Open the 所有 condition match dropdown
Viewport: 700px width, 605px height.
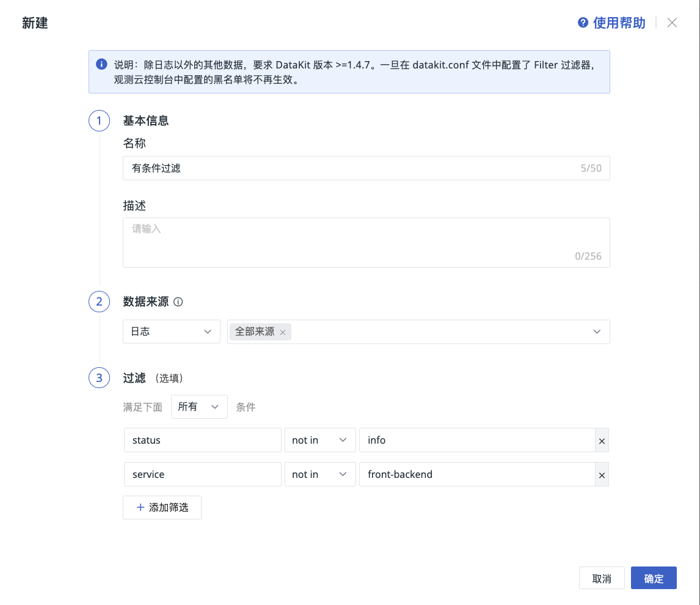[199, 406]
